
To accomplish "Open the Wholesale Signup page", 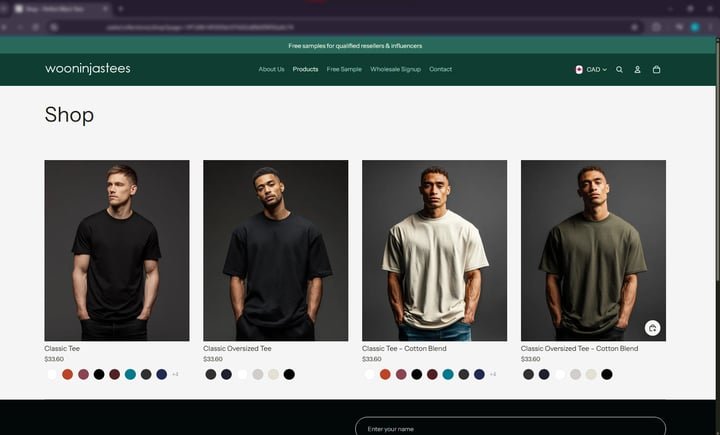I will pos(395,69).
